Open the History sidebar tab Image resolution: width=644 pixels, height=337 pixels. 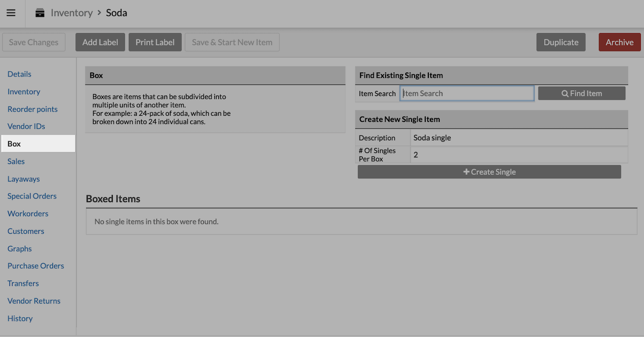(x=20, y=318)
